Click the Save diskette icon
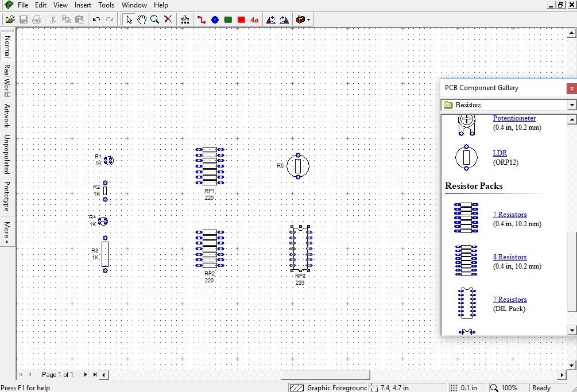 (x=24, y=20)
